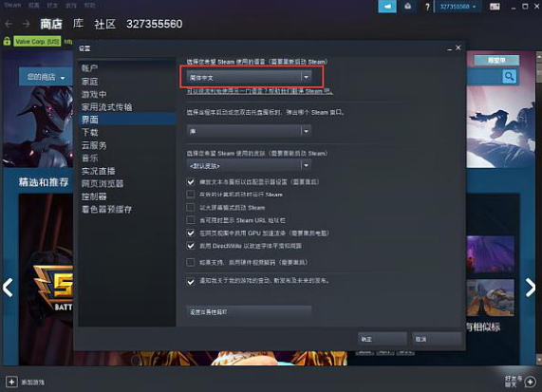Enable the Big Picture mode startup checkbox
The image size is (542, 392).
(191, 207)
